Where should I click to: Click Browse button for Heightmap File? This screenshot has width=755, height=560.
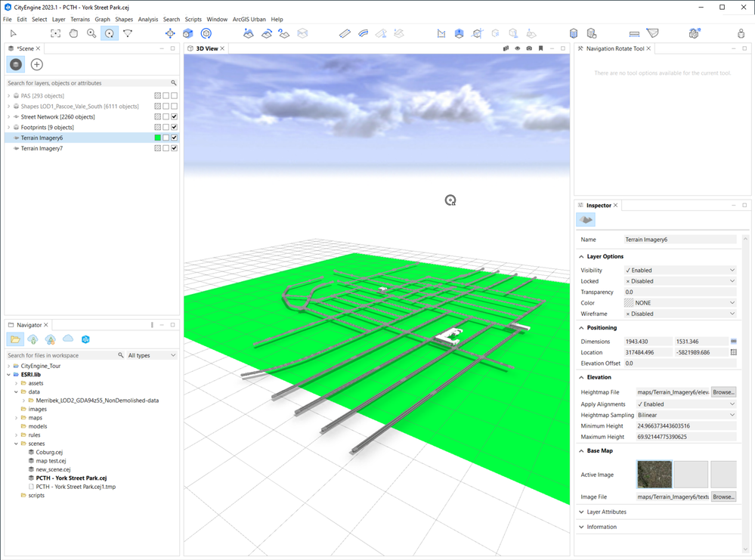coord(724,392)
